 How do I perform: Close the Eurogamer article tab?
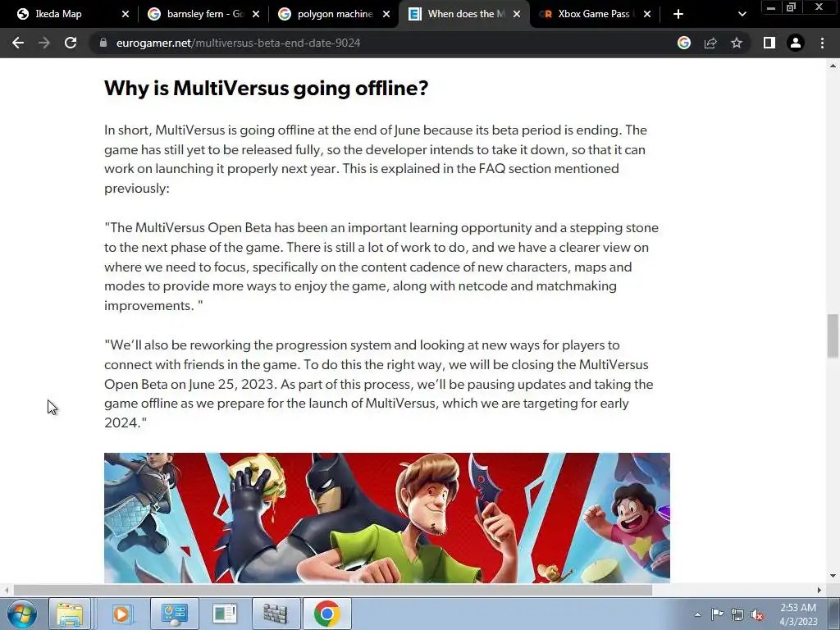pos(517,14)
